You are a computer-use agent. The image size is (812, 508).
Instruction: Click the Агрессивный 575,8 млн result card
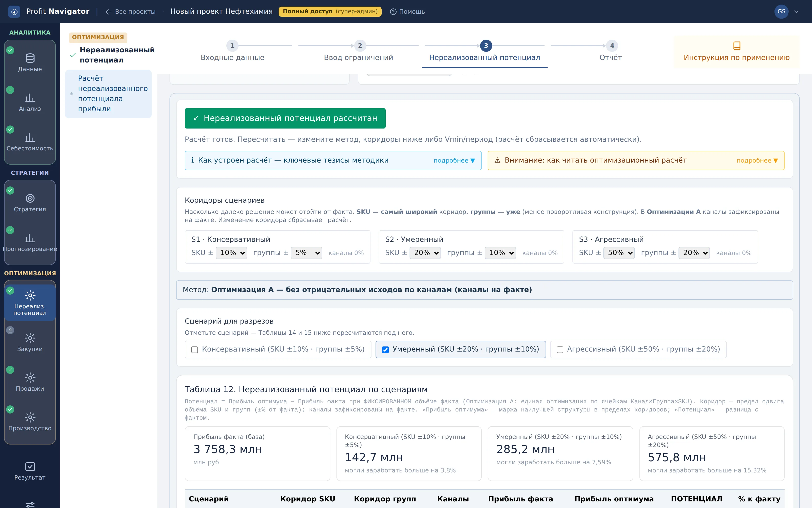(712, 453)
